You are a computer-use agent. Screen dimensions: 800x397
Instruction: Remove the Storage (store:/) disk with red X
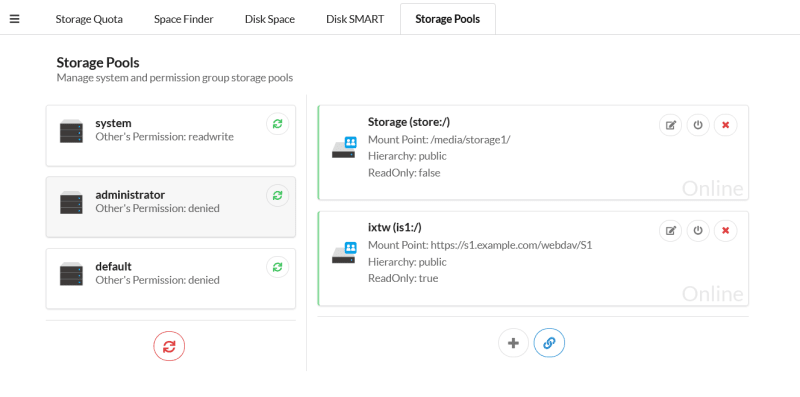click(x=726, y=125)
